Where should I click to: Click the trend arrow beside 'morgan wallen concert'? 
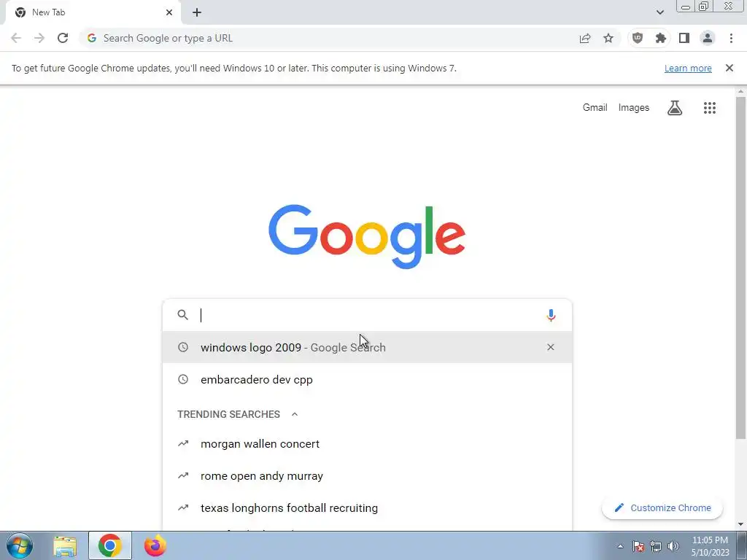pos(183,444)
